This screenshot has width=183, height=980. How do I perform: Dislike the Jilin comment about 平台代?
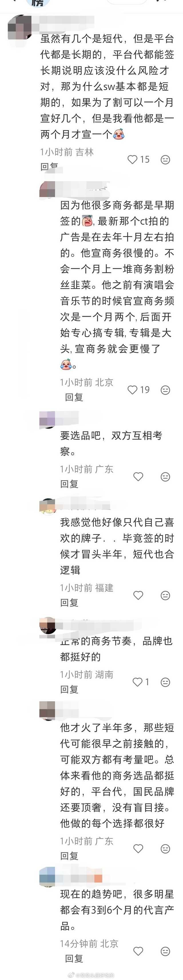coord(165,159)
